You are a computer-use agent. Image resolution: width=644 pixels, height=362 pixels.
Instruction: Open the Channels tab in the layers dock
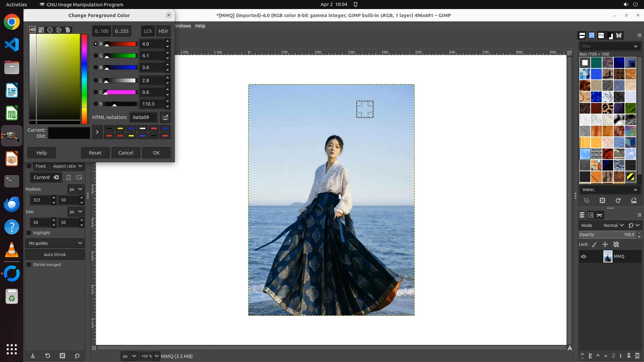(x=591, y=215)
